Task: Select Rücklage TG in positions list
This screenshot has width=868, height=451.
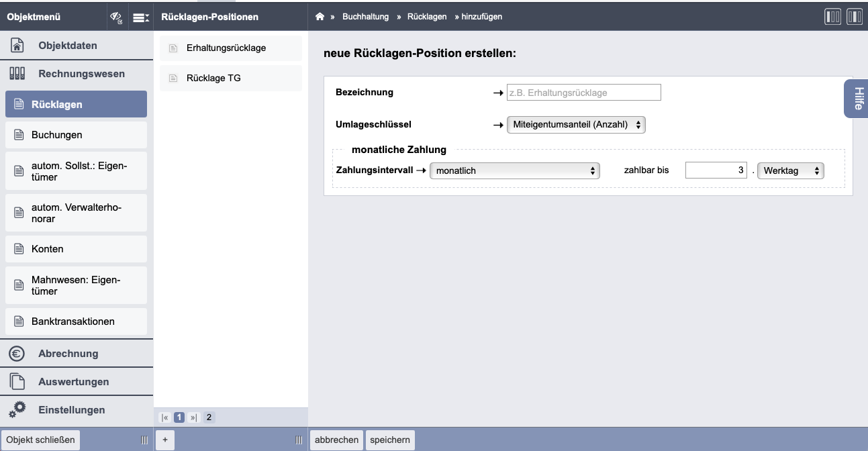Action: (213, 78)
